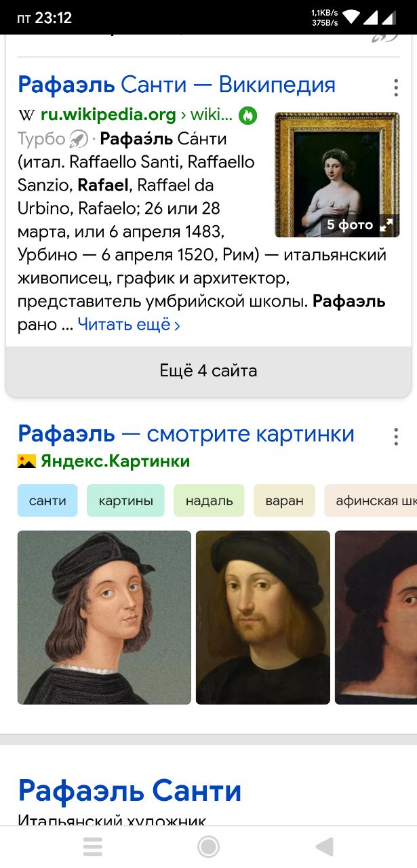Screen dimensions: 417x868
Task: Open the Android recent apps menu
Action: 93,846
